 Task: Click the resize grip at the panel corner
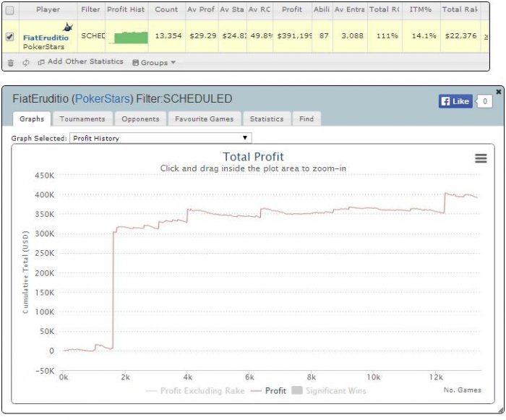pyautogui.click(x=500, y=410)
